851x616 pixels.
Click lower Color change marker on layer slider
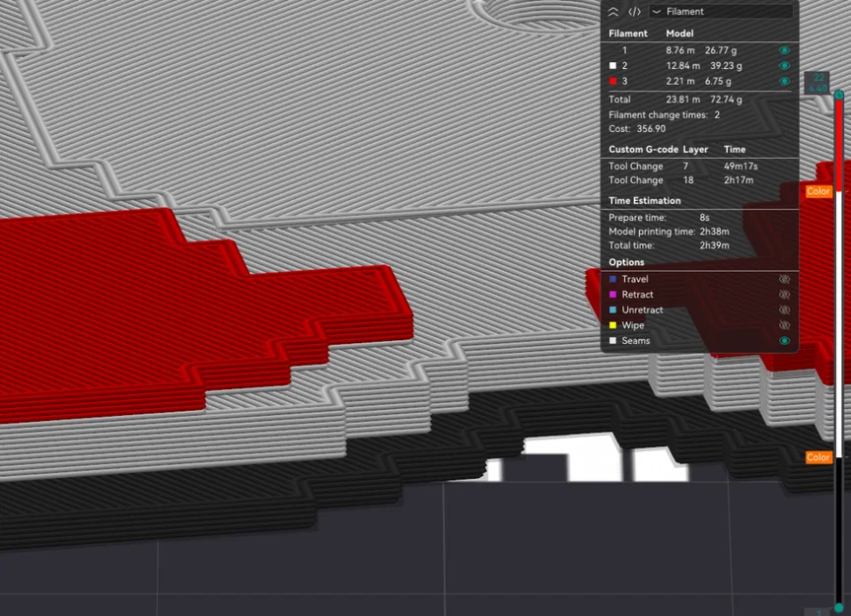tap(817, 457)
